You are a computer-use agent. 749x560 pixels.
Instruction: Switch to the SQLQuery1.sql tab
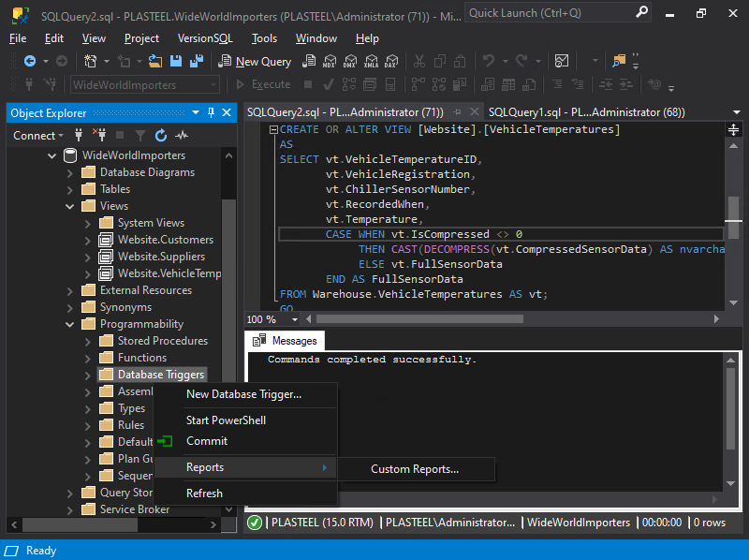(x=585, y=112)
